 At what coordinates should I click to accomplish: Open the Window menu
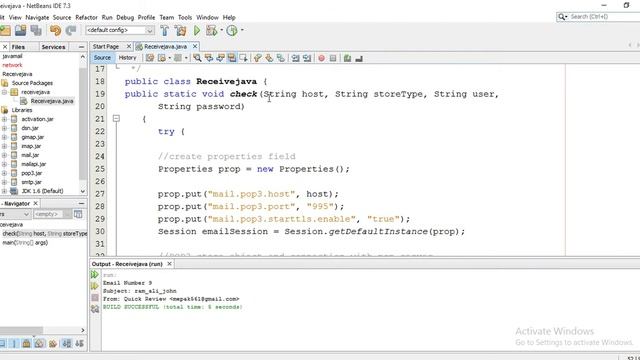207,18
